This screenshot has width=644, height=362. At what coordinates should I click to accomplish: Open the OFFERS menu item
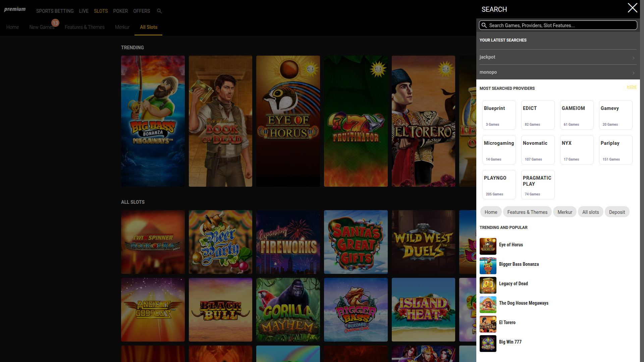(141, 11)
